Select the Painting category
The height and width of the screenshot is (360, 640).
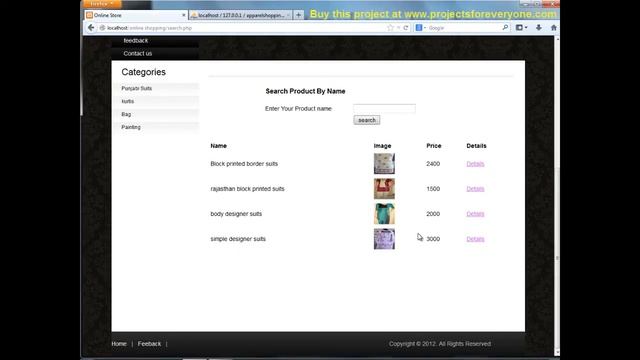pos(131,127)
